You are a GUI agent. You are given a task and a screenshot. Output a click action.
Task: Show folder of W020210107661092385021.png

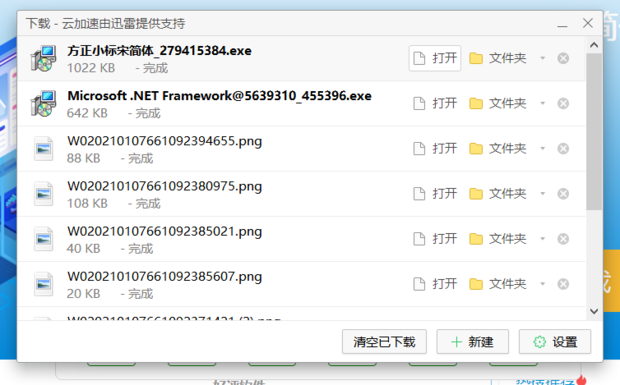498,238
